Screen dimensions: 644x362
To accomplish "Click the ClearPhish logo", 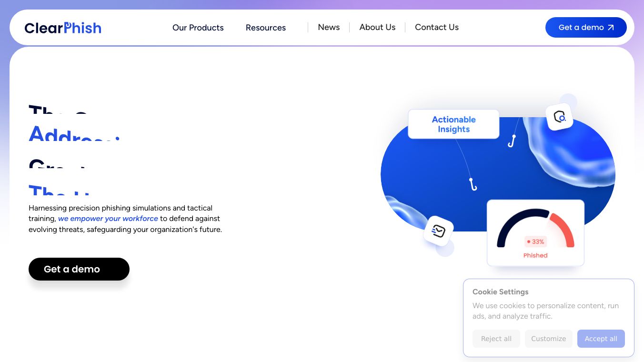I will click(x=63, y=28).
